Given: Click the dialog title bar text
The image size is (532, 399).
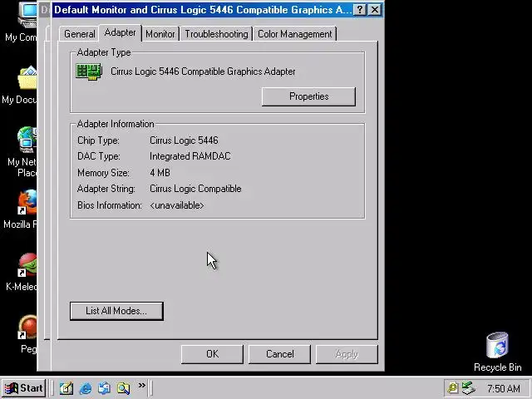Looking at the screenshot, I should click(x=203, y=9).
